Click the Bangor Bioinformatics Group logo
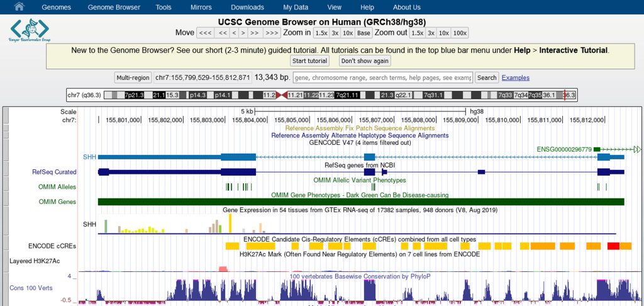Viewport: 644px width, 306px height. (x=30, y=30)
